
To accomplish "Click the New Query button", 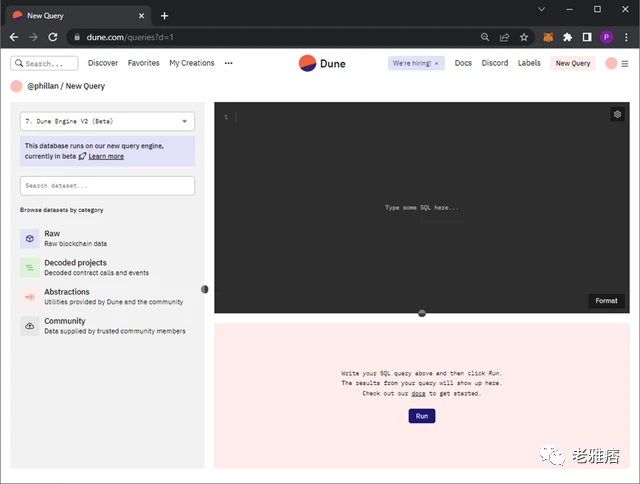I will point(573,63).
